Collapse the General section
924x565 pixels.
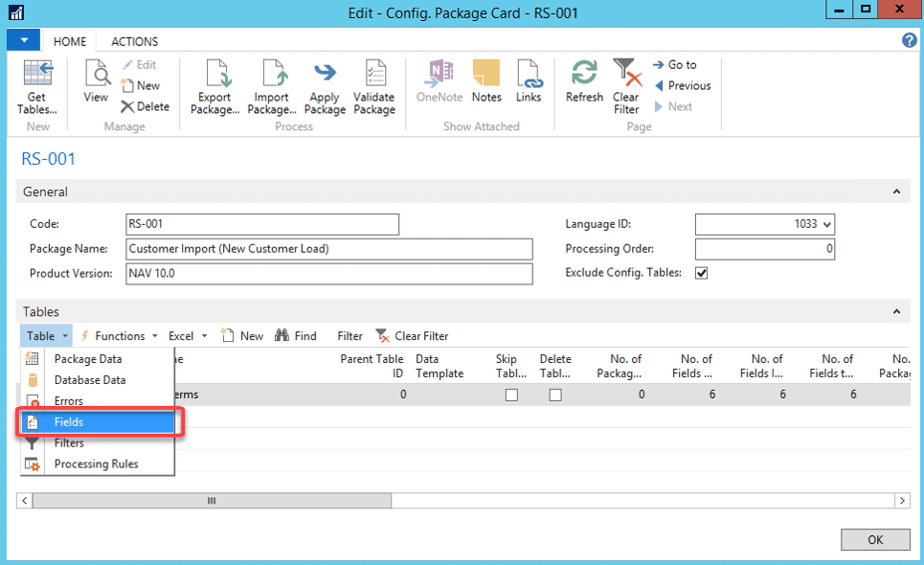[896, 192]
